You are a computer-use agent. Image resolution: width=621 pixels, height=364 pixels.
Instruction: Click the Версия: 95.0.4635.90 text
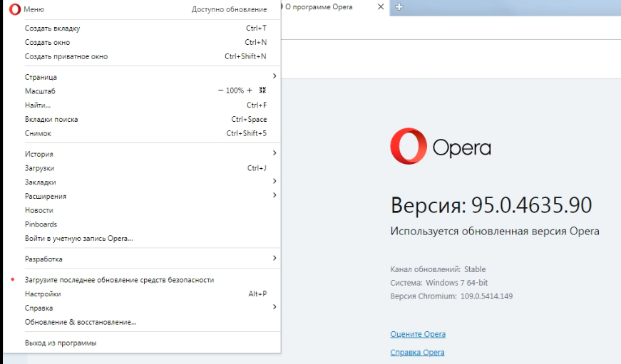pyautogui.click(x=491, y=205)
